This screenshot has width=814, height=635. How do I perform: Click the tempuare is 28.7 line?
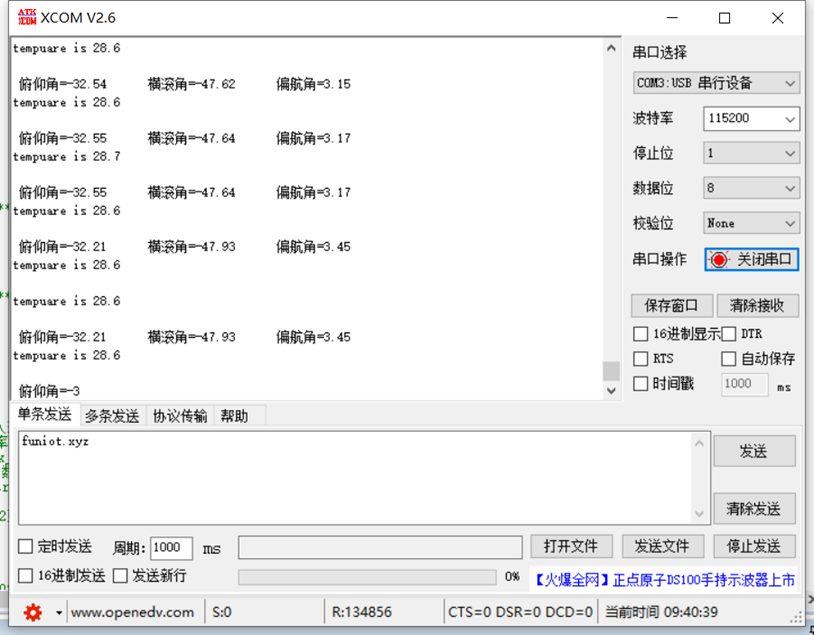click(x=66, y=157)
